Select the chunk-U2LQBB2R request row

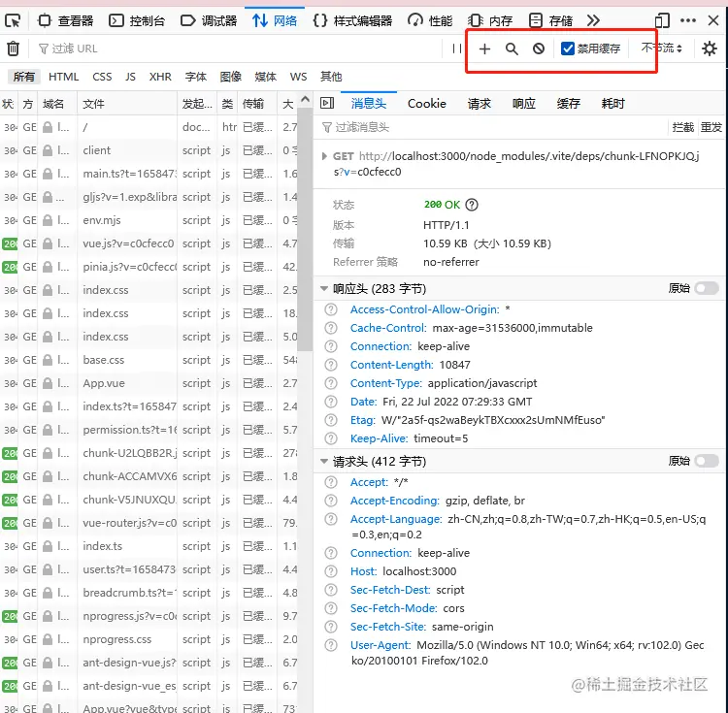pyautogui.click(x=149, y=453)
